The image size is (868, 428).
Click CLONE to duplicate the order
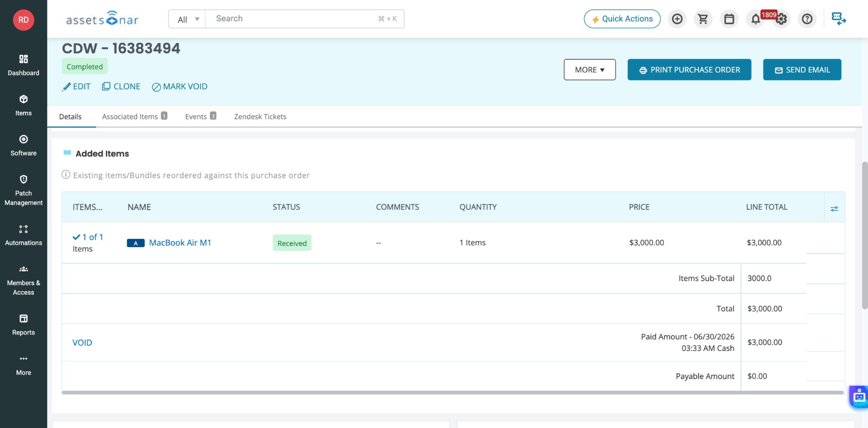121,86
